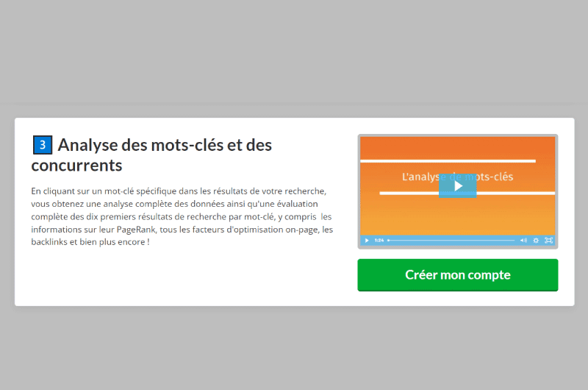
Task: Click the heading "Analyse des mots-clés et des concurrents"
Action: (x=151, y=155)
